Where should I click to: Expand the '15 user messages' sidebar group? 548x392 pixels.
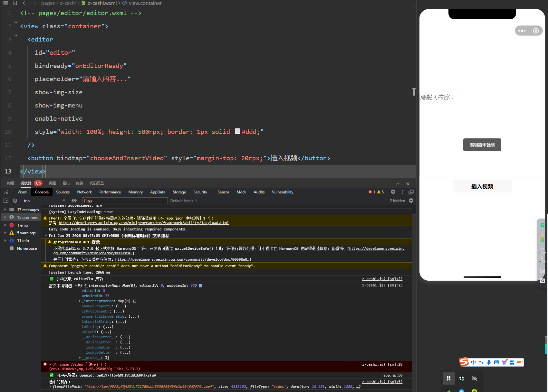pos(5,217)
